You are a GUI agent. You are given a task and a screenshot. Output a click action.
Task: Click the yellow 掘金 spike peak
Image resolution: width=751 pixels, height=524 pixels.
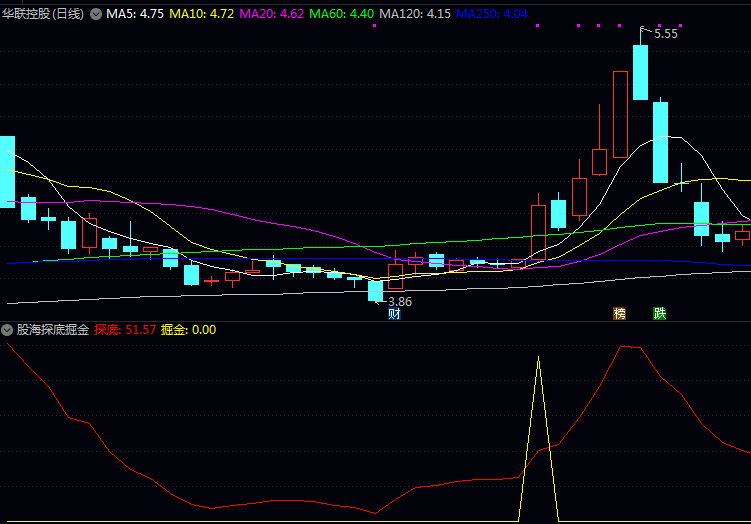539,358
